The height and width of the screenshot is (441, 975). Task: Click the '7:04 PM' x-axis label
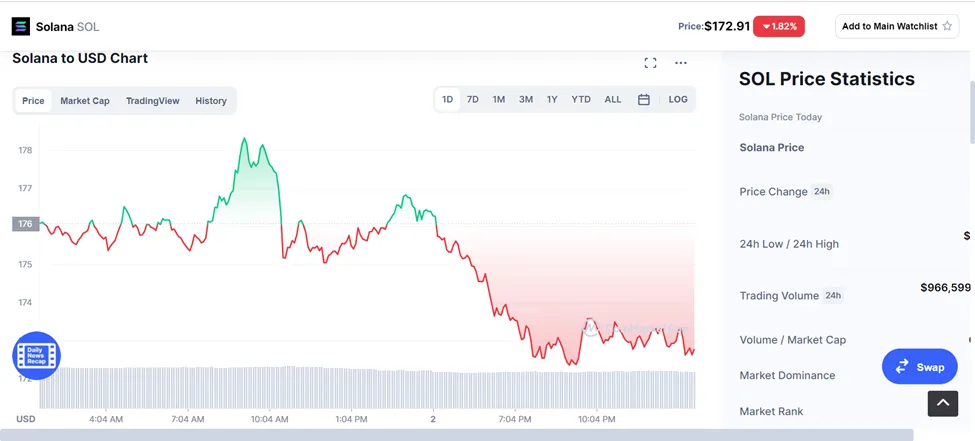click(x=515, y=419)
